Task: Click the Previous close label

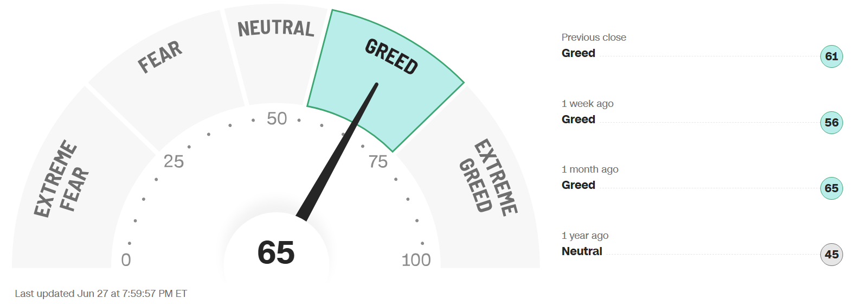Action: [x=594, y=37]
